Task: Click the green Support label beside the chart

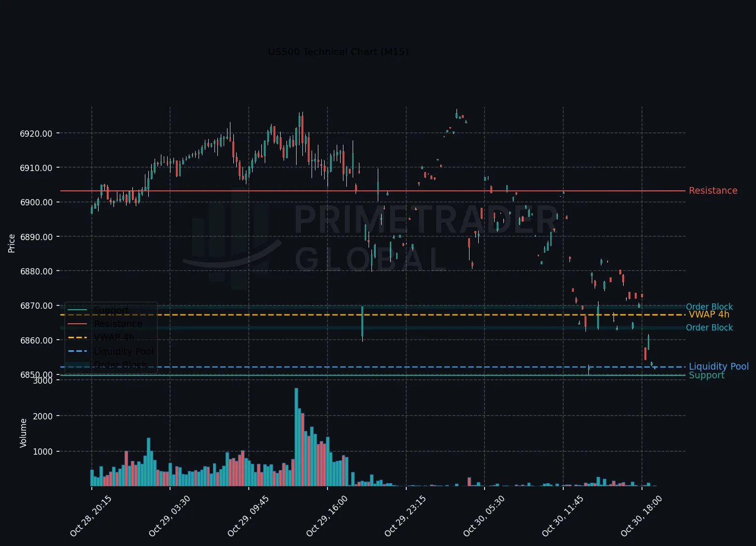Action: 707,375
